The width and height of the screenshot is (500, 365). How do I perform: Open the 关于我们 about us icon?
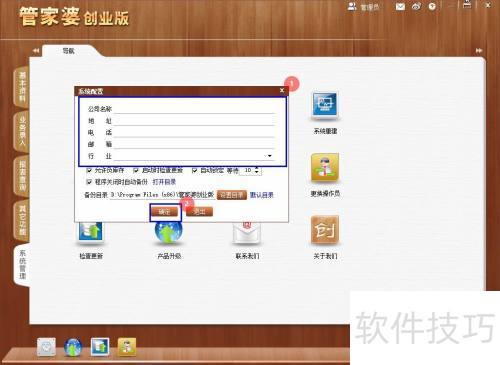point(325,230)
